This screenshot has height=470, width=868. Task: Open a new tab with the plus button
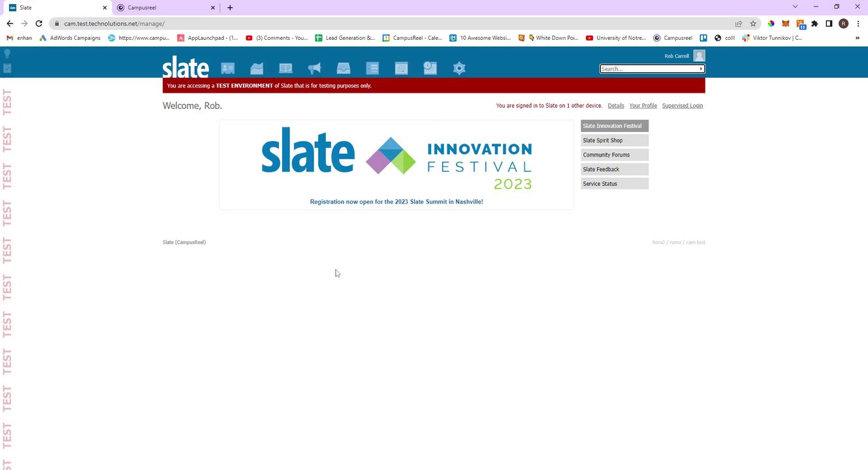(x=230, y=8)
